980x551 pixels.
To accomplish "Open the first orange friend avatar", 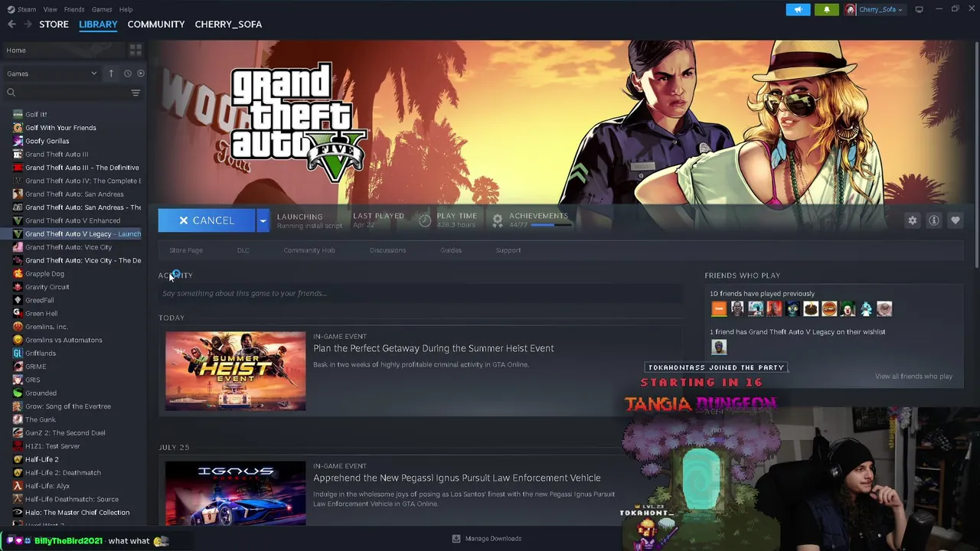I will tap(719, 308).
